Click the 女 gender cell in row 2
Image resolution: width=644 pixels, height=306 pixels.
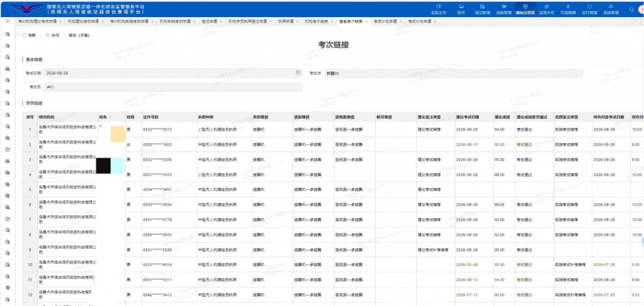(128, 144)
